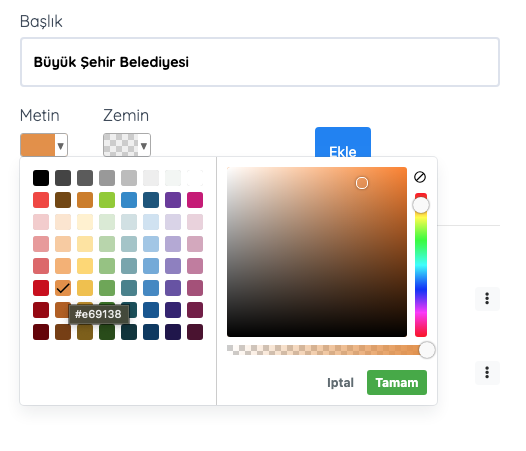526x451 pixels.
Task: Open the Metin color dropdown
Action: [x=44, y=145]
